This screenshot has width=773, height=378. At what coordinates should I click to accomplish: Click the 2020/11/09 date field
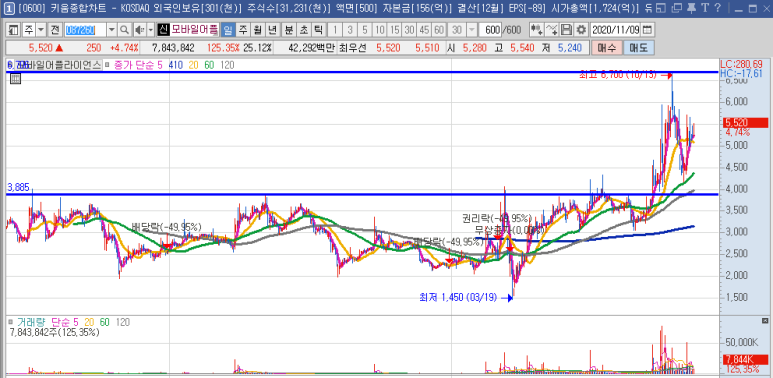point(615,30)
